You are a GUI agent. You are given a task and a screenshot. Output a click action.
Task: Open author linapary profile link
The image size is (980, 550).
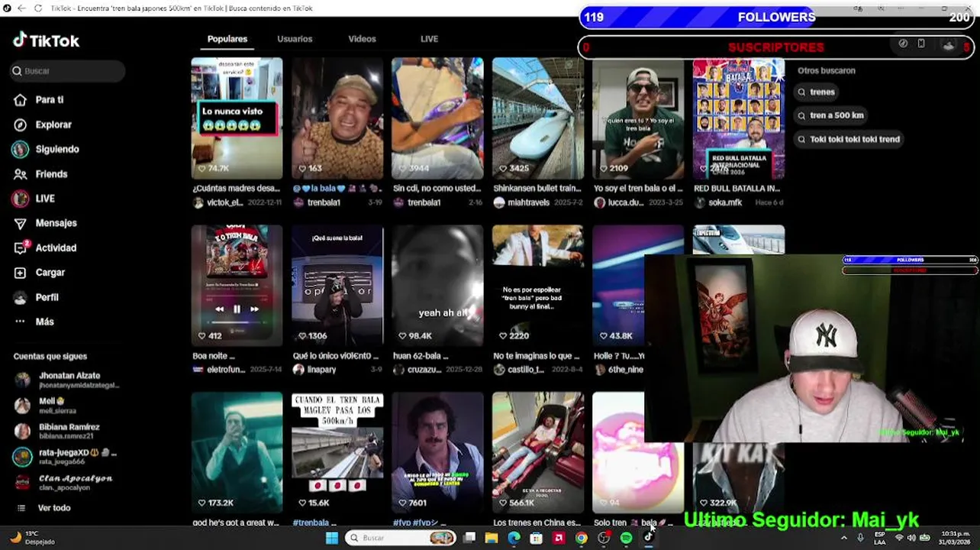pos(314,370)
